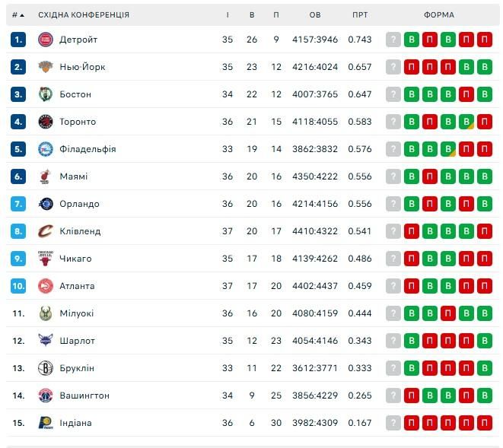Sort table by ПРТ column header
503x448 pixels.
(360, 15)
